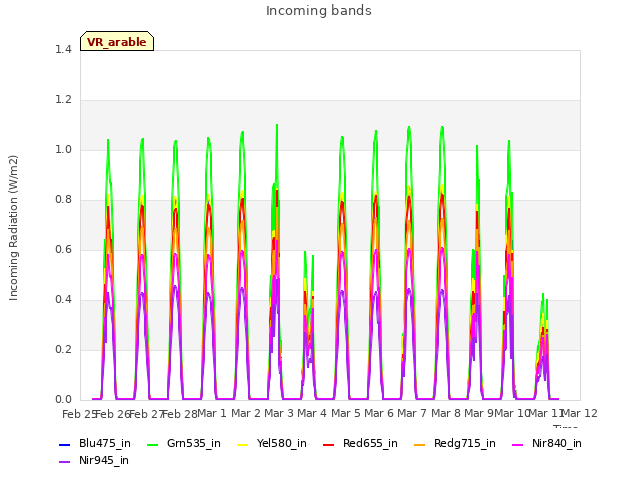Click the red Red655_in legend swatch

click(329, 444)
